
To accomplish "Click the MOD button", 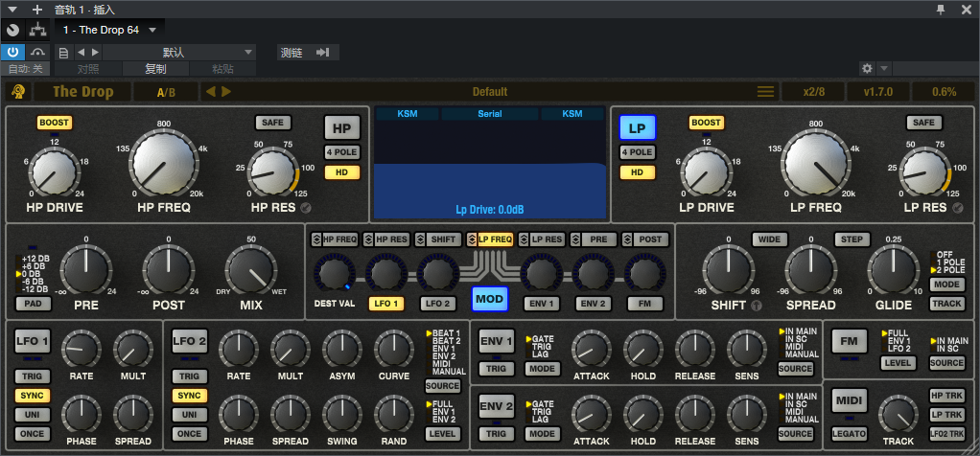I will 489,299.
